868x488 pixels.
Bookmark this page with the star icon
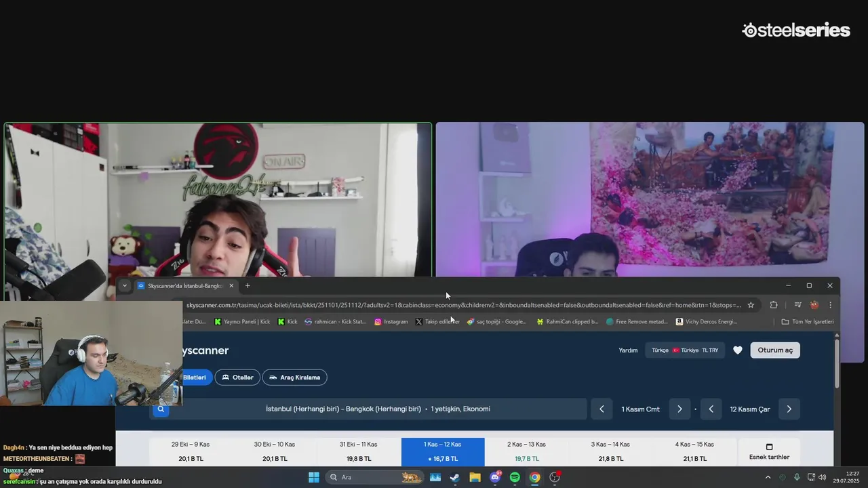click(x=751, y=305)
